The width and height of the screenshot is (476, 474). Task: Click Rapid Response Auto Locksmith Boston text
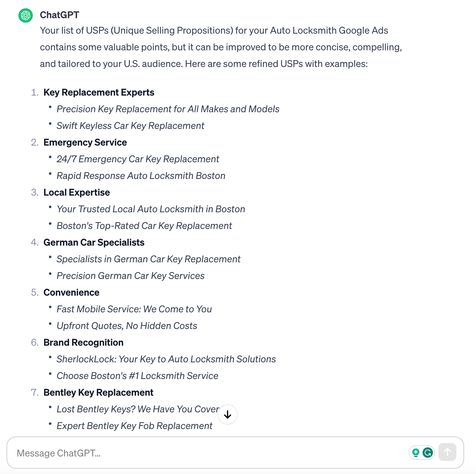coord(141,176)
